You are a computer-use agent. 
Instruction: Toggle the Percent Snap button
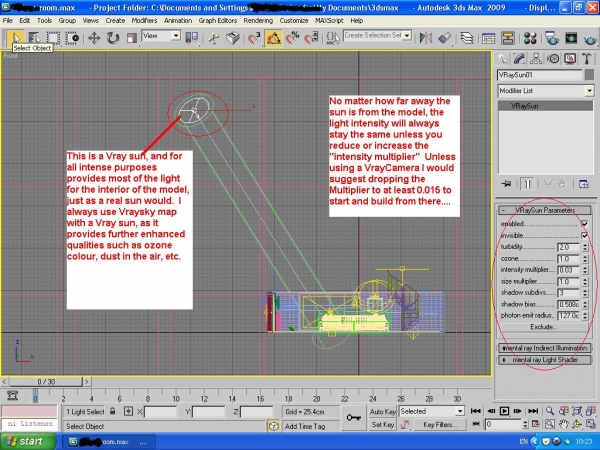click(x=293, y=38)
